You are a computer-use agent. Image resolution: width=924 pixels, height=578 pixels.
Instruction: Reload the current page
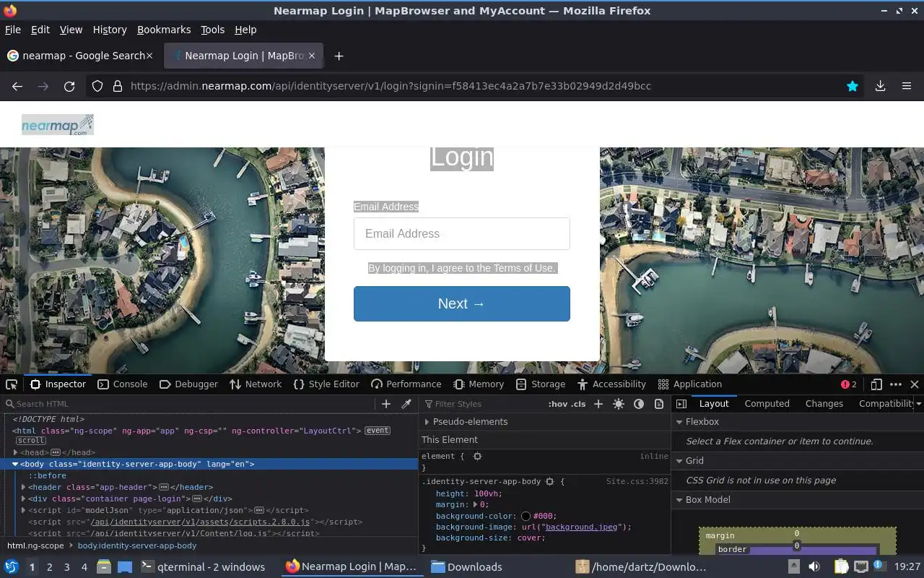click(69, 86)
